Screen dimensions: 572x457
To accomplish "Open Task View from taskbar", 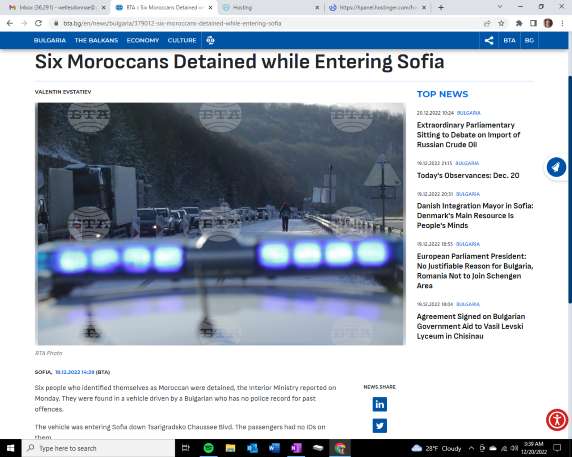I will [186, 448].
